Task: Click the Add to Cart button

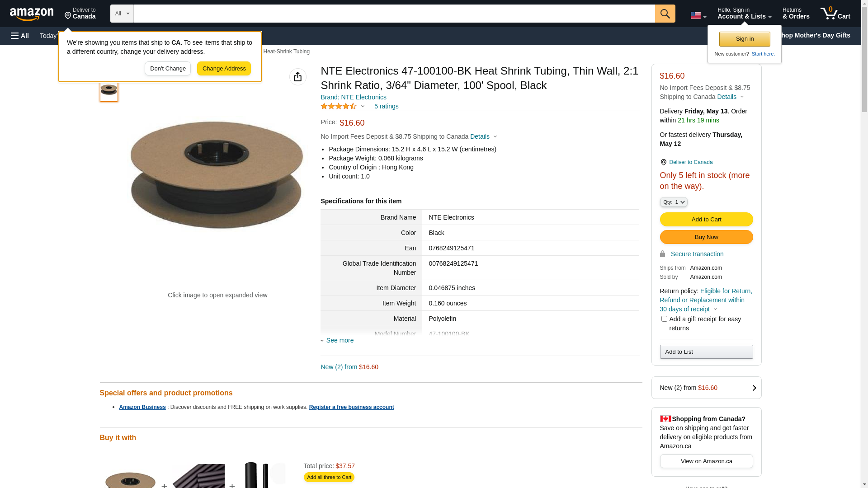Action: [x=706, y=219]
